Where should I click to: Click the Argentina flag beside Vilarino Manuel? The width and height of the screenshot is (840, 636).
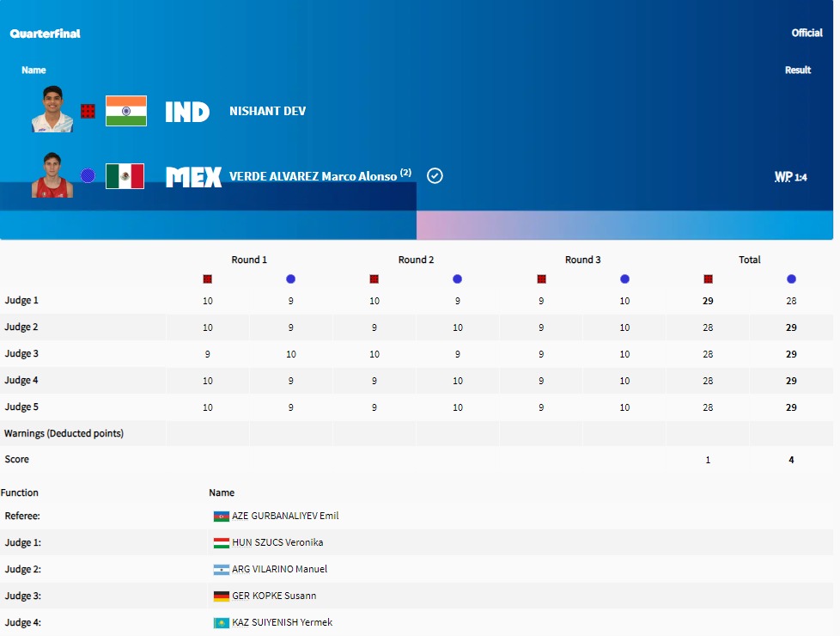click(222, 570)
